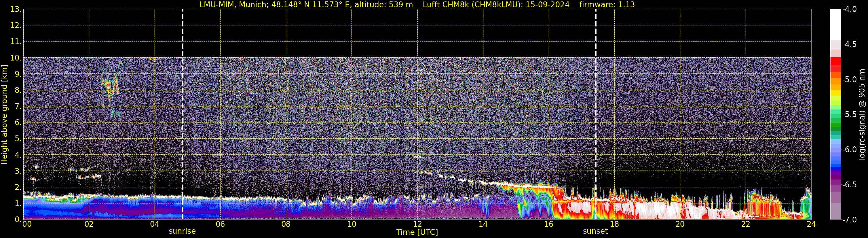Click the '-6.5' colorbar tick label
This screenshot has height=238, width=868.
[850, 185]
